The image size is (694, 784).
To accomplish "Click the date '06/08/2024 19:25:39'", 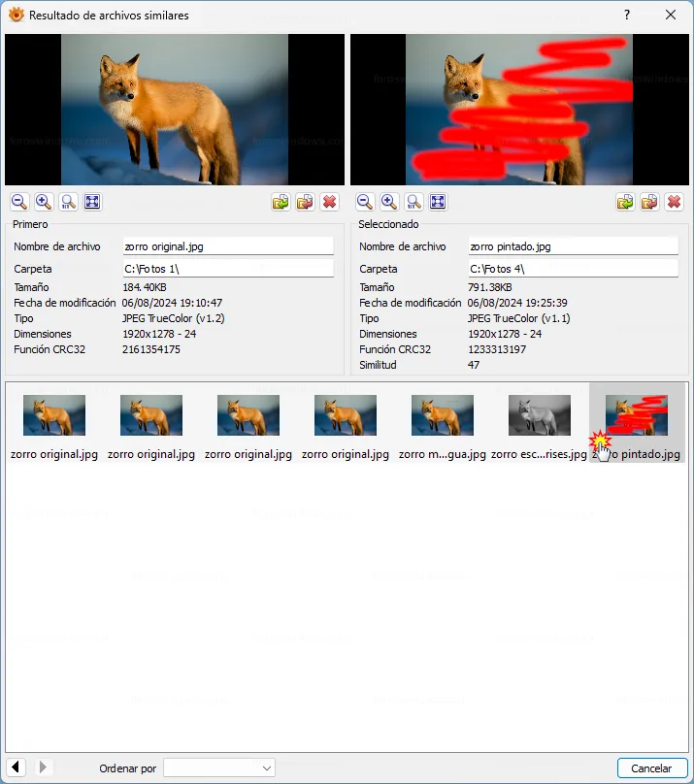I will [517, 303].
